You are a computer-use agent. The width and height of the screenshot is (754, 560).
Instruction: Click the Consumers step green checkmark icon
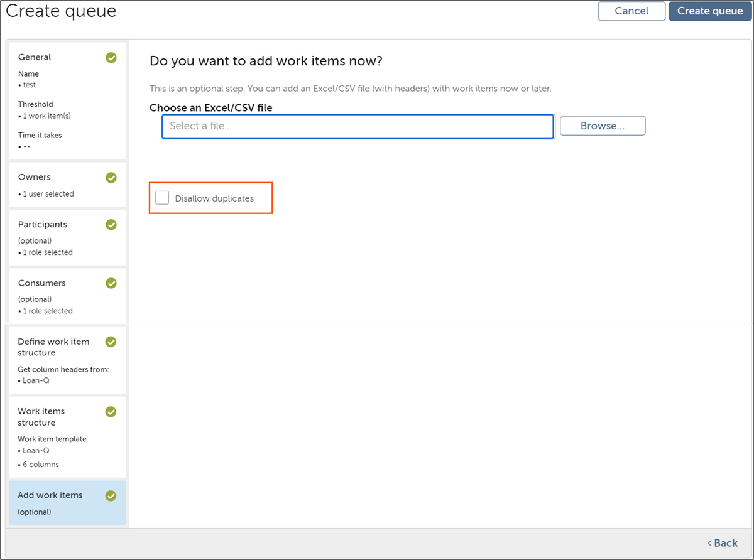point(111,283)
